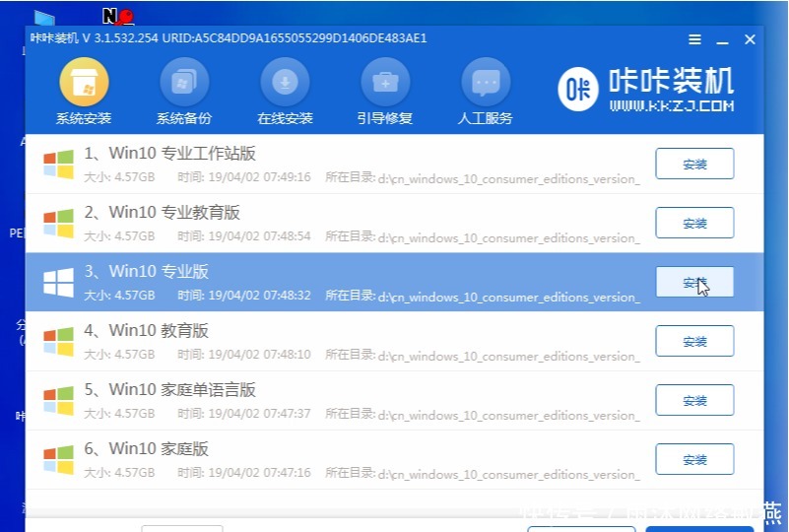Minimize the 咔咔装机 window
789x532 pixels.
coord(723,40)
